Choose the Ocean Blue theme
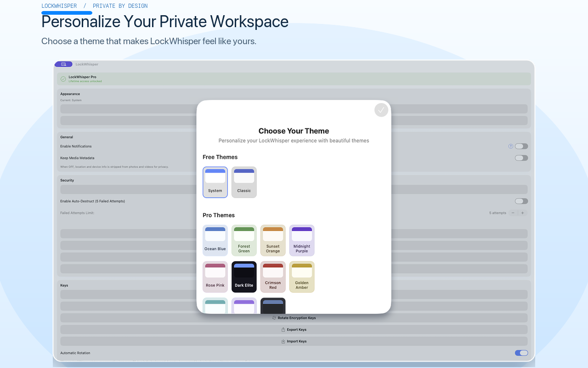Screen dimensions: 588x368 (215, 241)
